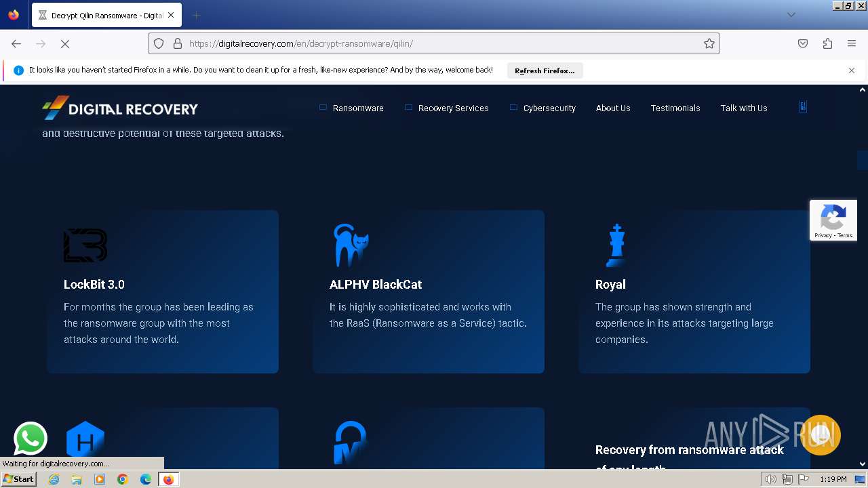Open the language selector flag icon
868x488 pixels.
(803, 107)
